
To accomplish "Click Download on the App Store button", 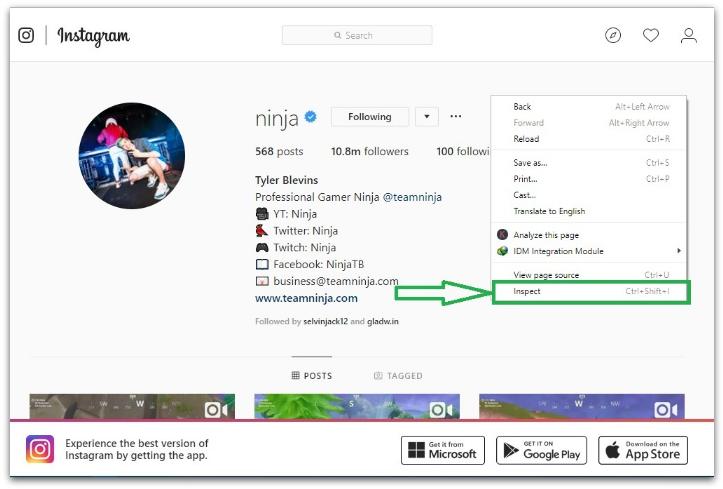I will point(643,450).
